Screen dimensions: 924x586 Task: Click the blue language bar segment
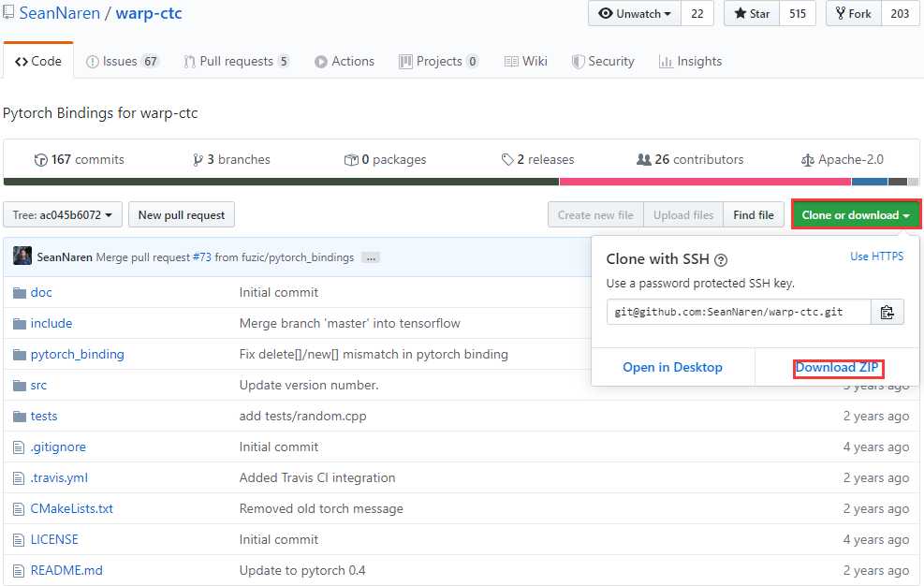[869, 182]
